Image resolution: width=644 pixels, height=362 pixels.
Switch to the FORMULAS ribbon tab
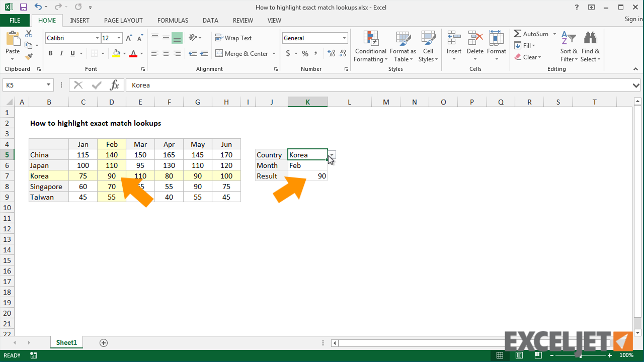pos(173,20)
